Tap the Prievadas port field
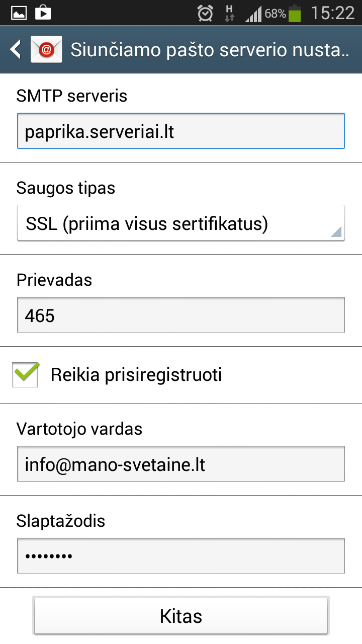 (180, 315)
